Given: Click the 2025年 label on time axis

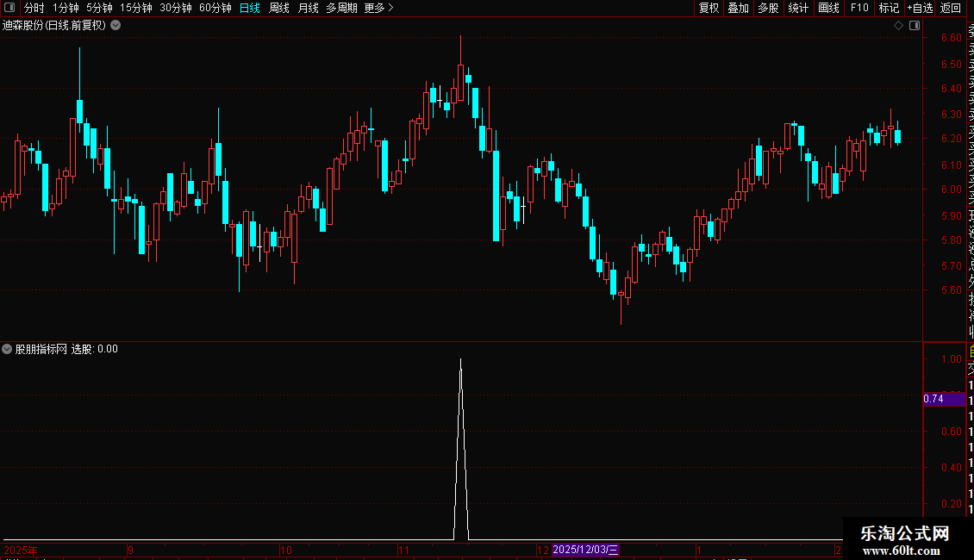Looking at the screenshot, I should [21, 550].
